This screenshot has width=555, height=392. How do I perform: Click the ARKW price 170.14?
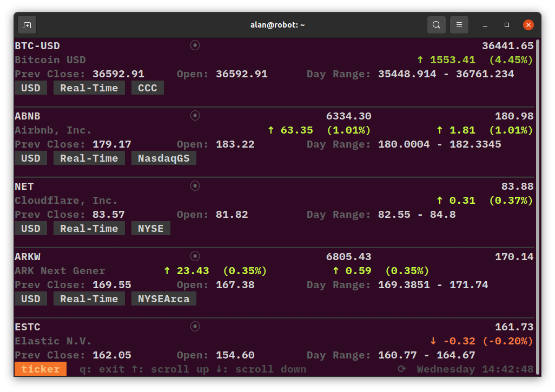[514, 257]
